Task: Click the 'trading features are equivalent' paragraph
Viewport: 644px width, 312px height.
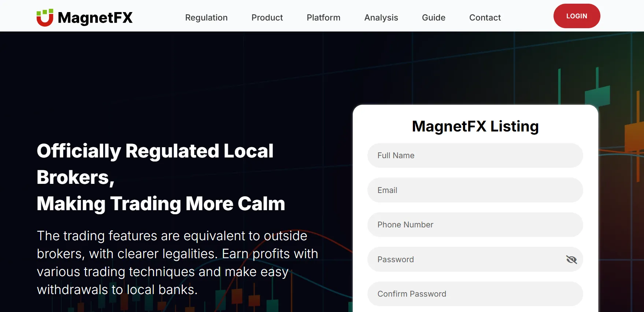Action: pos(178,263)
